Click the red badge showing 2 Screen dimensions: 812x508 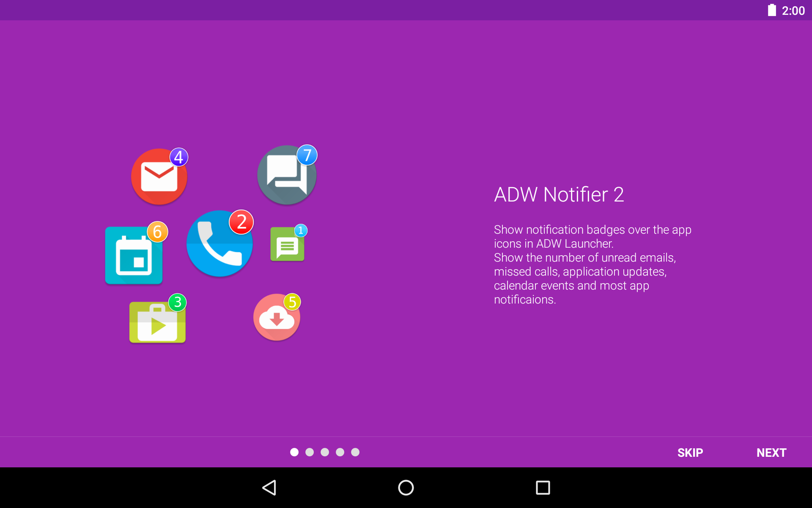(x=241, y=222)
